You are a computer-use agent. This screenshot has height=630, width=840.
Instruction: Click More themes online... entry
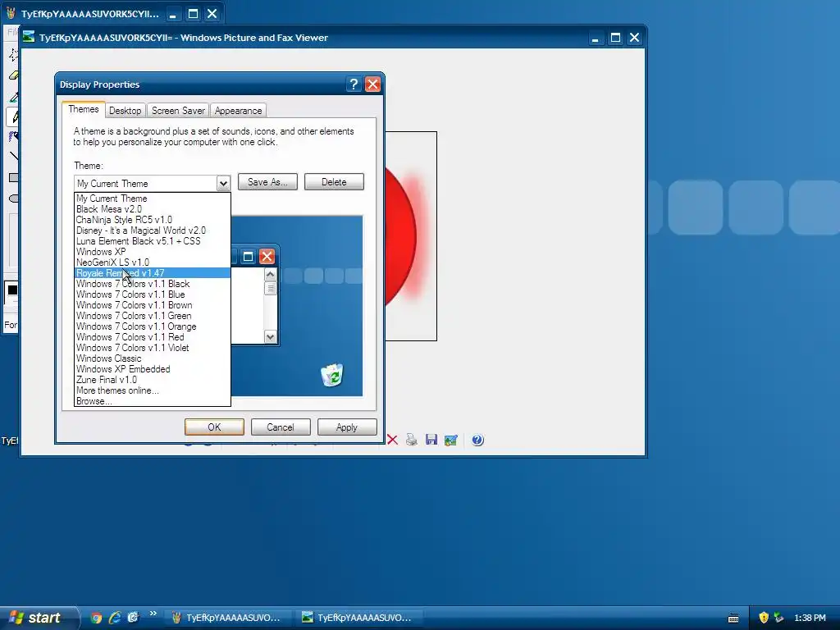pyautogui.click(x=153, y=390)
